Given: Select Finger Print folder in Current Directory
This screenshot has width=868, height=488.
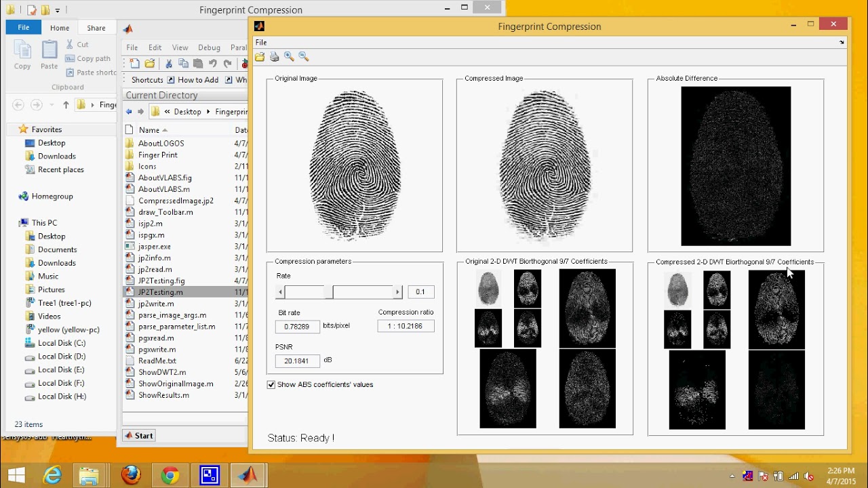Looking at the screenshot, I should [158, 155].
